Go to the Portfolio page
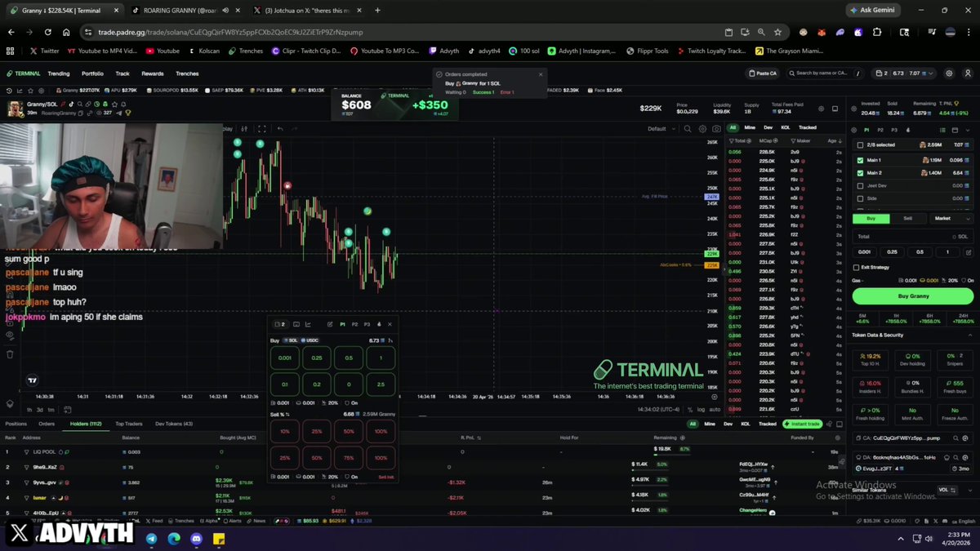Screen dimensions: 980x551 (x=92, y=73)
